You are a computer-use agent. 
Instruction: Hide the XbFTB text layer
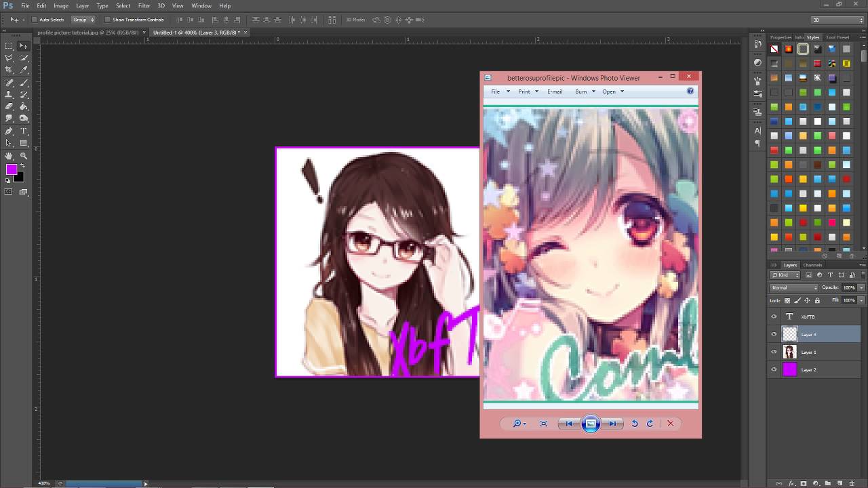[774, 316]
